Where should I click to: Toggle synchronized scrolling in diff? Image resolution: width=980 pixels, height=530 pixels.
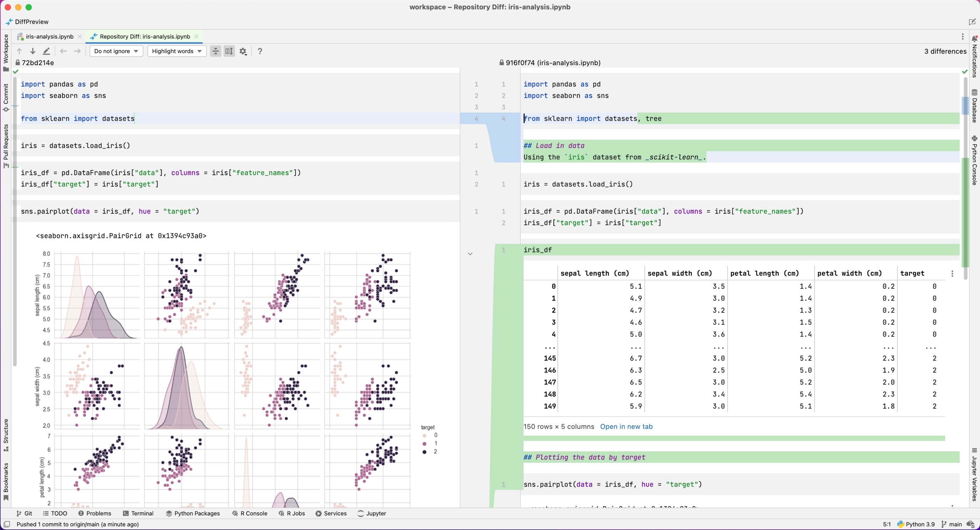click(229, 51)
